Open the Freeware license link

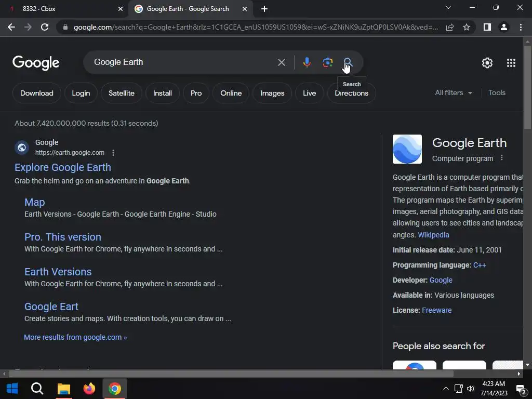(x=436, y=310)
